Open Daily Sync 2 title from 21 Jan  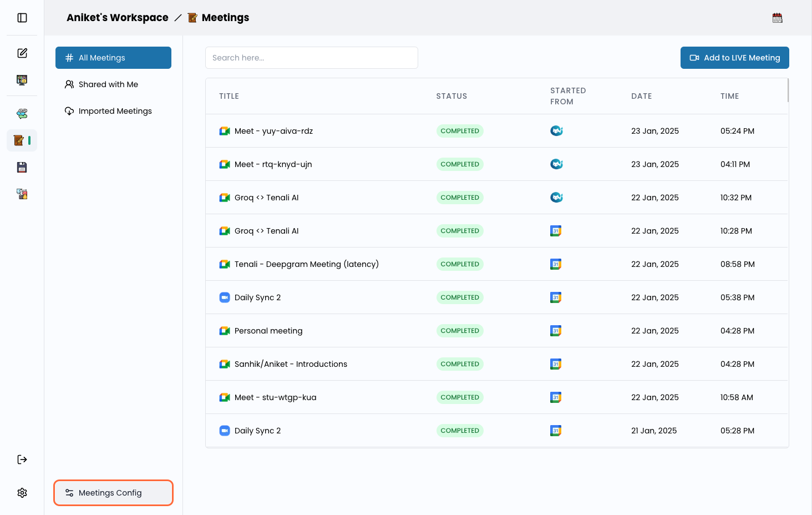tap(257, 431)
